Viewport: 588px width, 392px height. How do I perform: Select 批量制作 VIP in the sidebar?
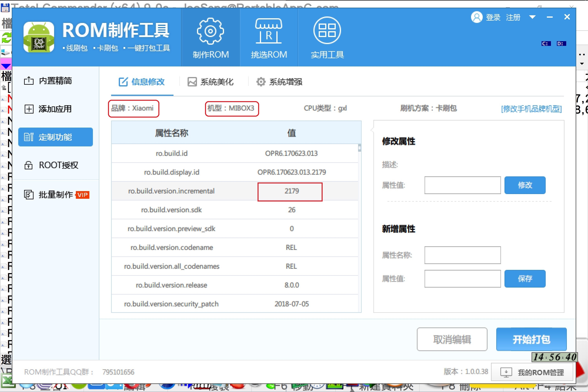click(x=55, y=194)
